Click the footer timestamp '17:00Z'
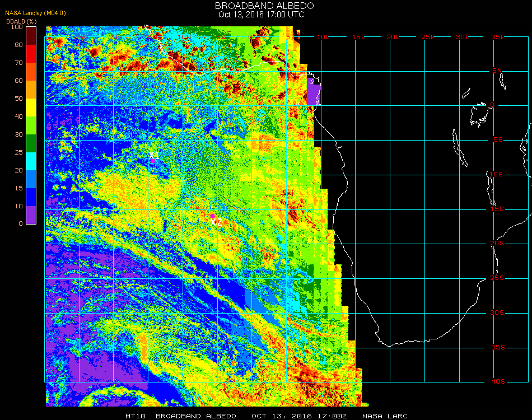Viewport: 532px width, 420px height. tap(333, 416)
